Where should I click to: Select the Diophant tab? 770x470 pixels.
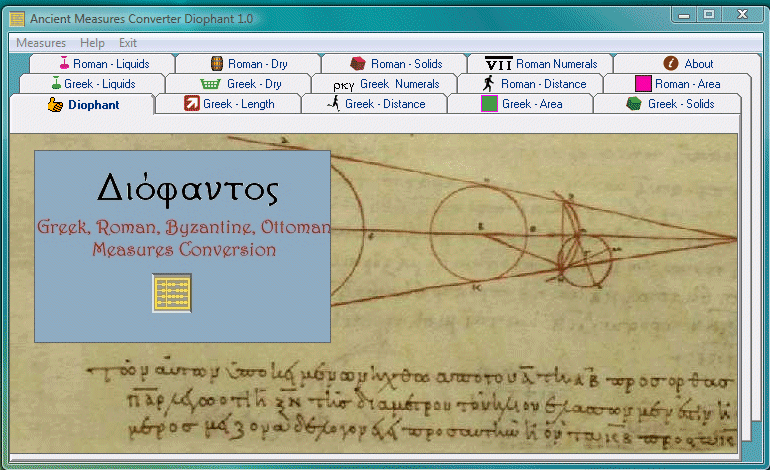(x=82, y=104)
